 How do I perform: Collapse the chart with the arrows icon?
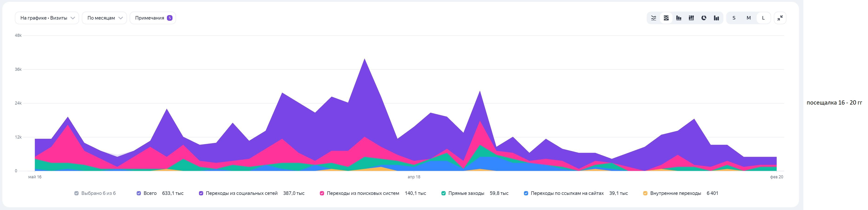pos(780,18)
